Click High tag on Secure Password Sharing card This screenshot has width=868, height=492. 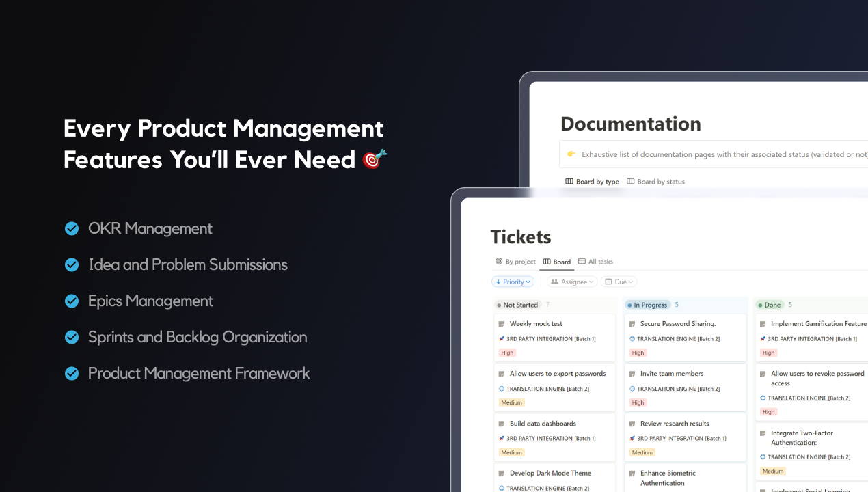[x=638, y=353]
